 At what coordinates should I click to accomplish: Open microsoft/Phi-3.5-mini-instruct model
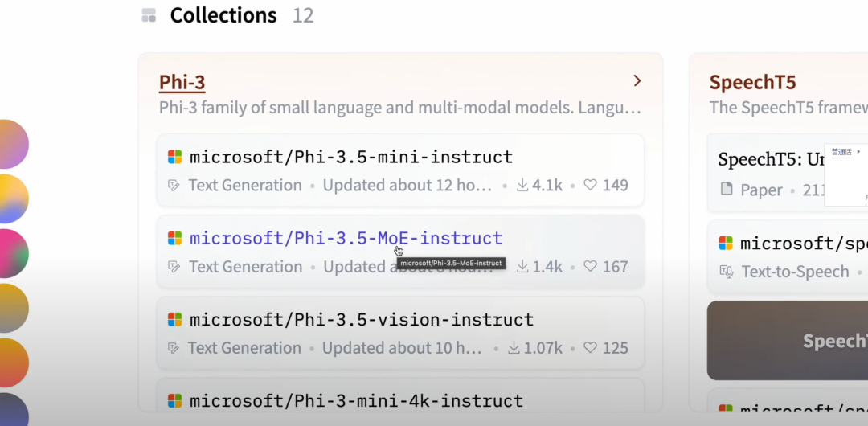click(x=351, y=157)
